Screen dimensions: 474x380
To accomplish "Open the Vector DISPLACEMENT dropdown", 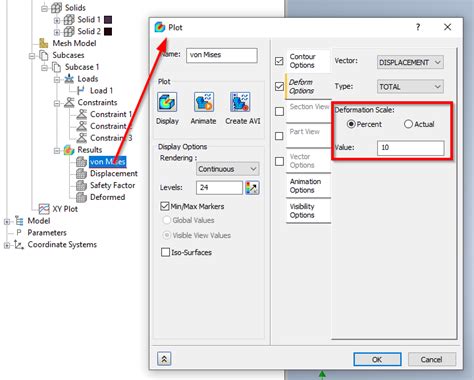I will 410,62.
